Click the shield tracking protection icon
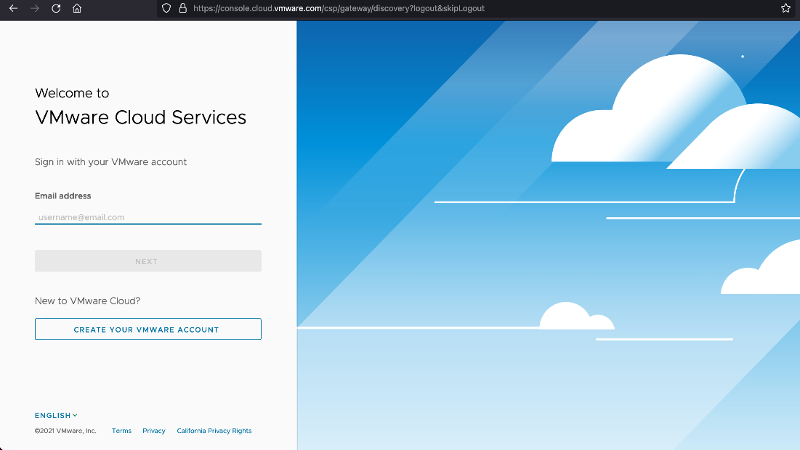This screenshot has width=800, height=450. coord(166,8)
